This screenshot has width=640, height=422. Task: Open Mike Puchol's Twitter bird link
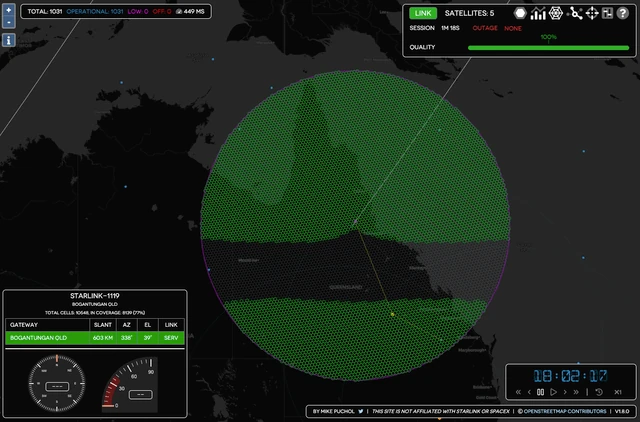(x=361, y=411)
